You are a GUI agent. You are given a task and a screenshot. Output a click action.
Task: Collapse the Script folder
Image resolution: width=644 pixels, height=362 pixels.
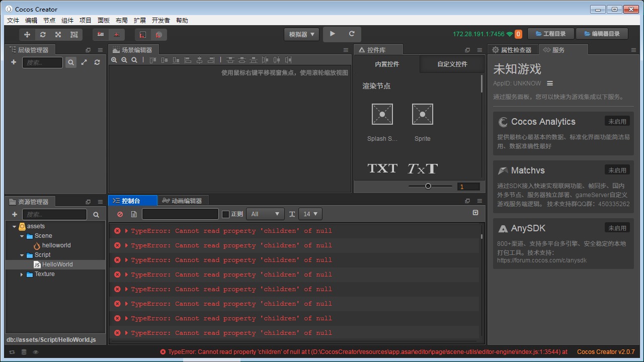click(22, 255)
